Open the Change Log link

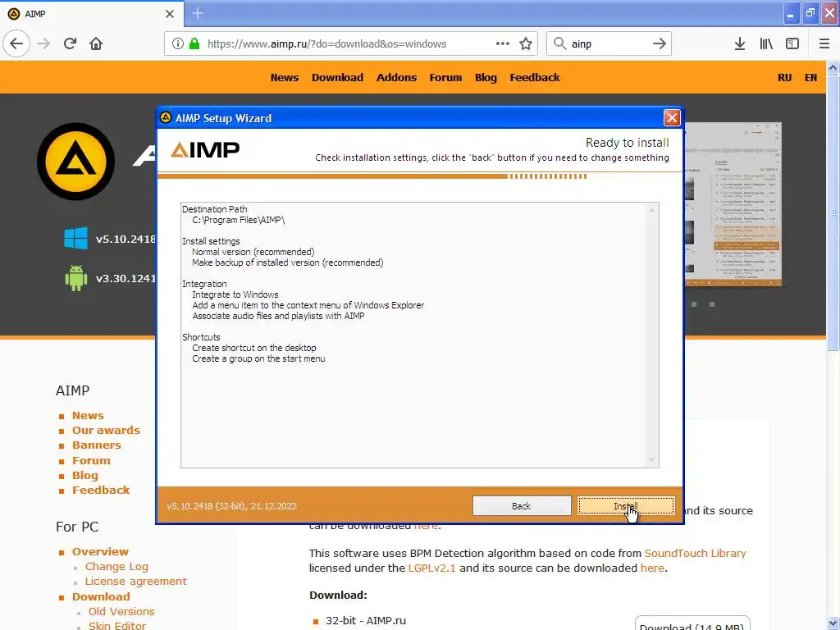pos(116,567)
